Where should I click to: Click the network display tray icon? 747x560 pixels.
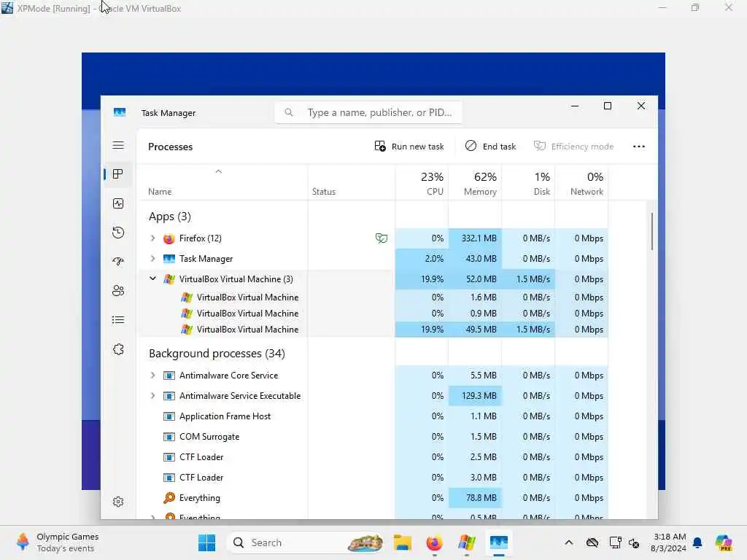(x=615, y=542)
